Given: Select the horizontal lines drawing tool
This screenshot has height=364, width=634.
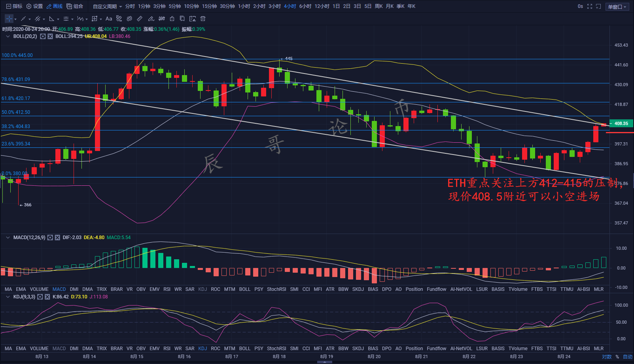Looking at the screenshot, I should 66,19.
